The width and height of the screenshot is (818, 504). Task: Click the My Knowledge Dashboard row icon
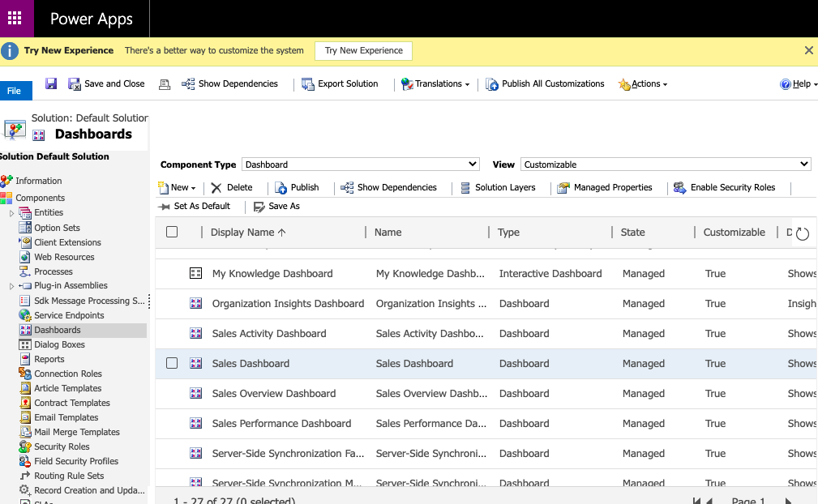(195, 273)
